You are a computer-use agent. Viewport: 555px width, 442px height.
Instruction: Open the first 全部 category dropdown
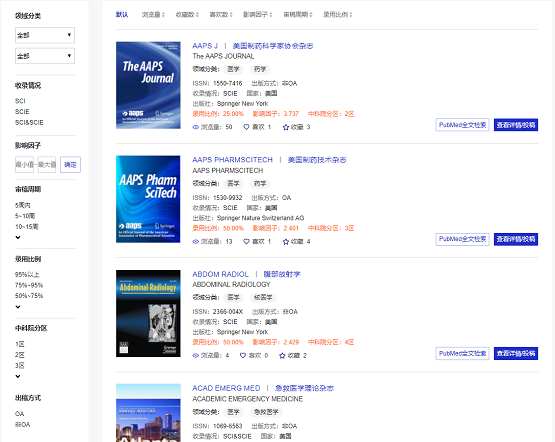point(45,35)
